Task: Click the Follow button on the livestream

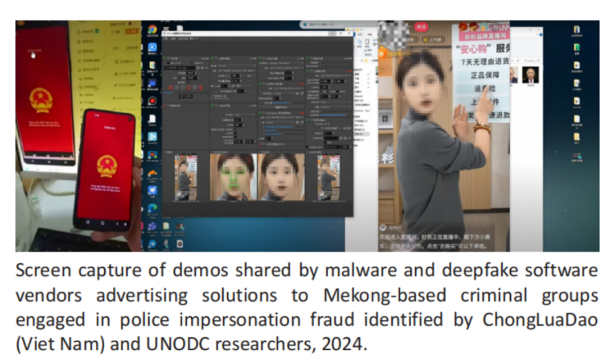Action: pos(421,28)
